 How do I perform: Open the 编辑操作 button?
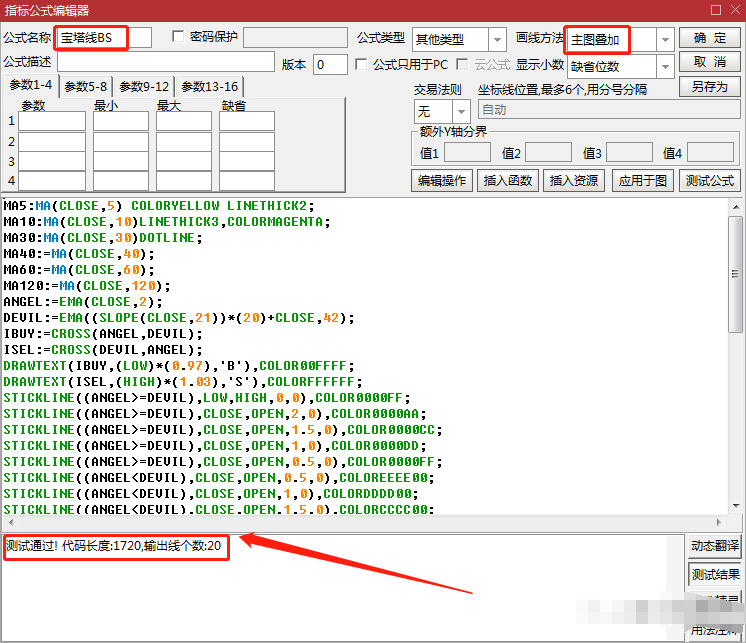442,180
